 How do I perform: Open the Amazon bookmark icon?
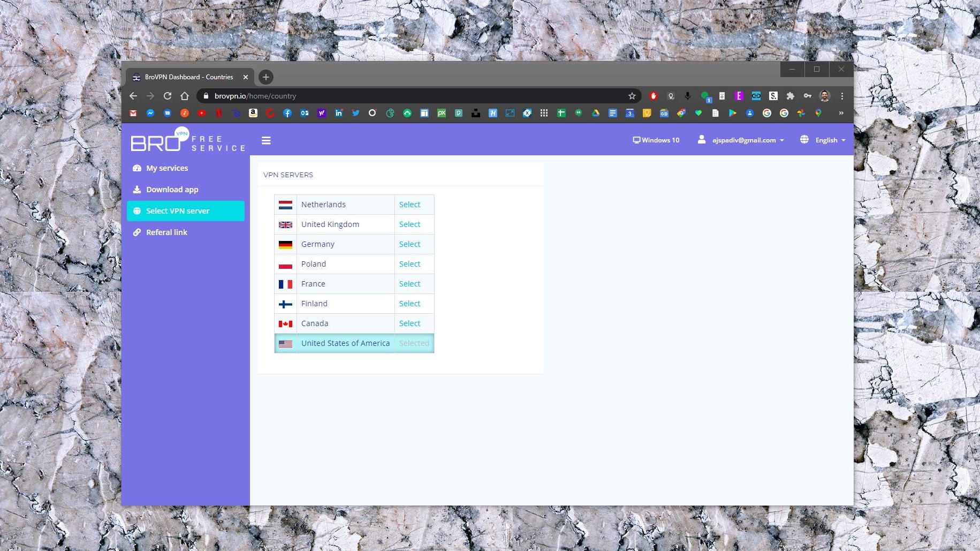[x=253, y=113]
